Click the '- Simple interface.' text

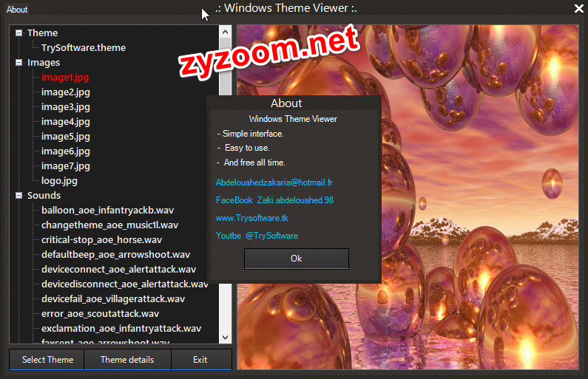tap(251, 134)
